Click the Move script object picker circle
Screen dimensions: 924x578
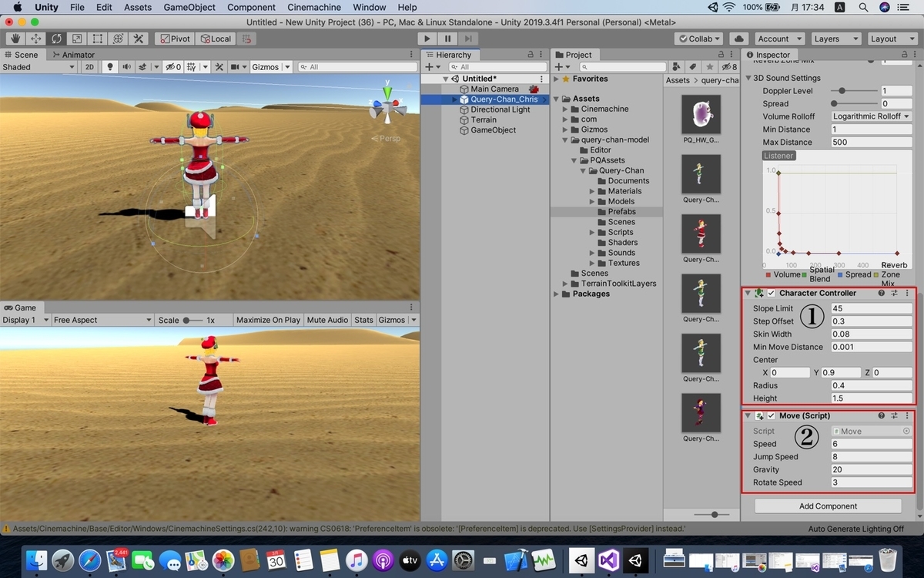(x=906, y=432)
